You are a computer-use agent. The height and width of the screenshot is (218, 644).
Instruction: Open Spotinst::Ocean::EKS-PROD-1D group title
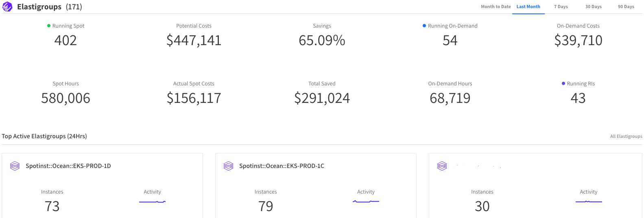[x=68, y=166]
